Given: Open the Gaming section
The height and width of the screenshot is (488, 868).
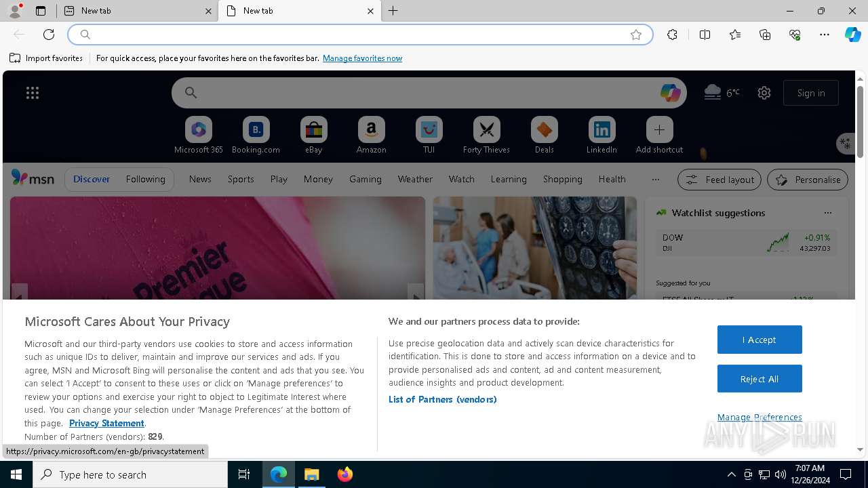Looking at the screenshot, I should pos(365,179).
